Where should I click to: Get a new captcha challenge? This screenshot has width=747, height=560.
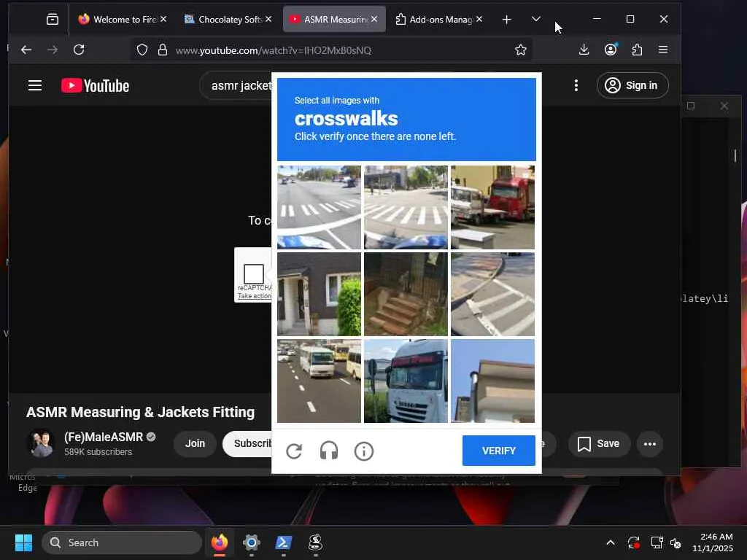295,451
